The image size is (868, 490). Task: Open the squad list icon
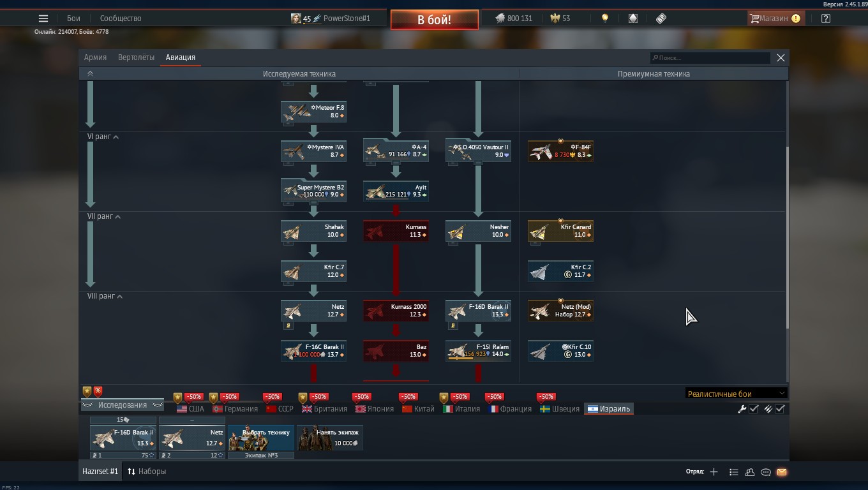(x=733, y=472)
